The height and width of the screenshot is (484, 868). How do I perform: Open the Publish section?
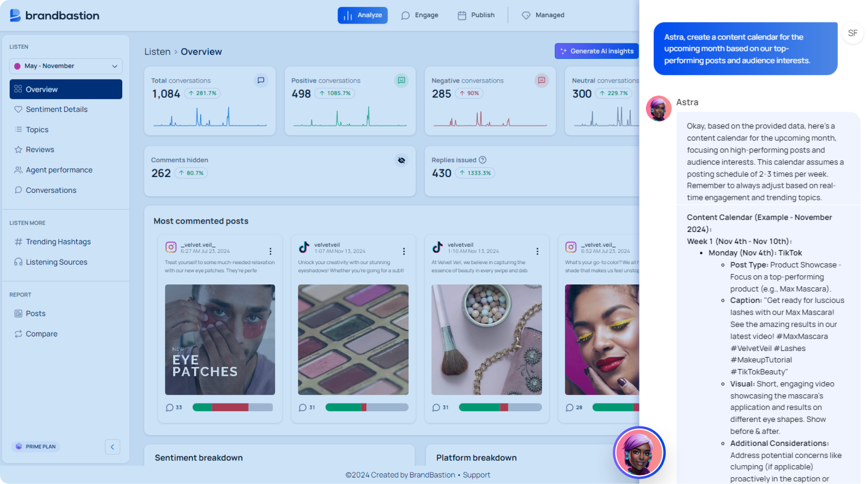[x=476, y=15]
